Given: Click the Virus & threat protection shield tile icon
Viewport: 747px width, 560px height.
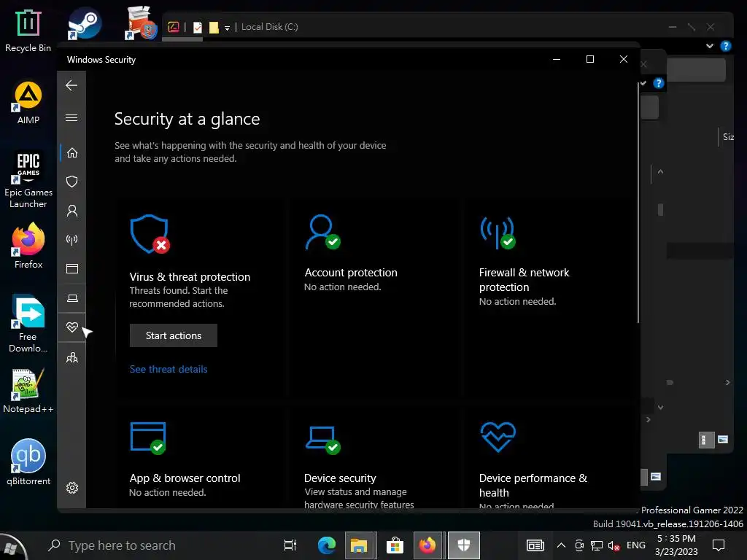Looking at the screenshot, I should 150,234.
